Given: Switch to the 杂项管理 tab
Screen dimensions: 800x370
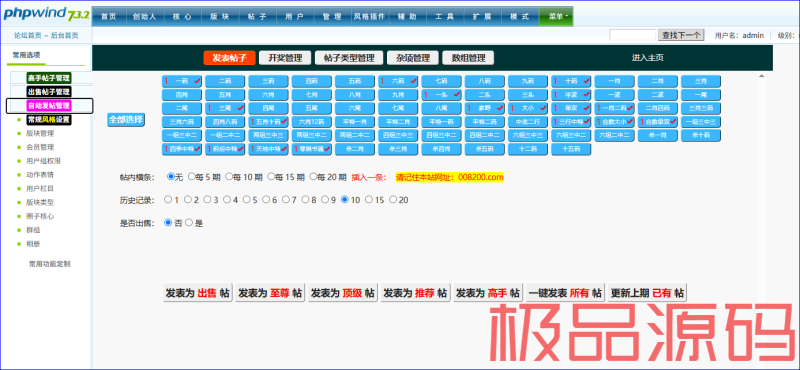Looking at the screenshot, I should click(412, 58).
